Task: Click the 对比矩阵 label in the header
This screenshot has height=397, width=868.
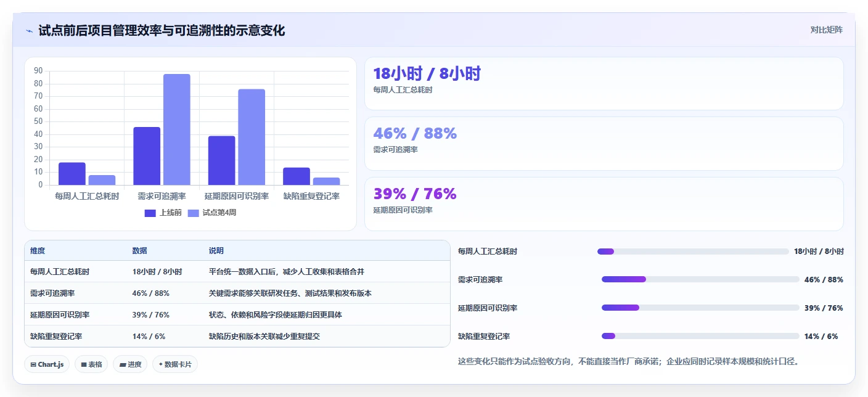Action: pos(826,30)
